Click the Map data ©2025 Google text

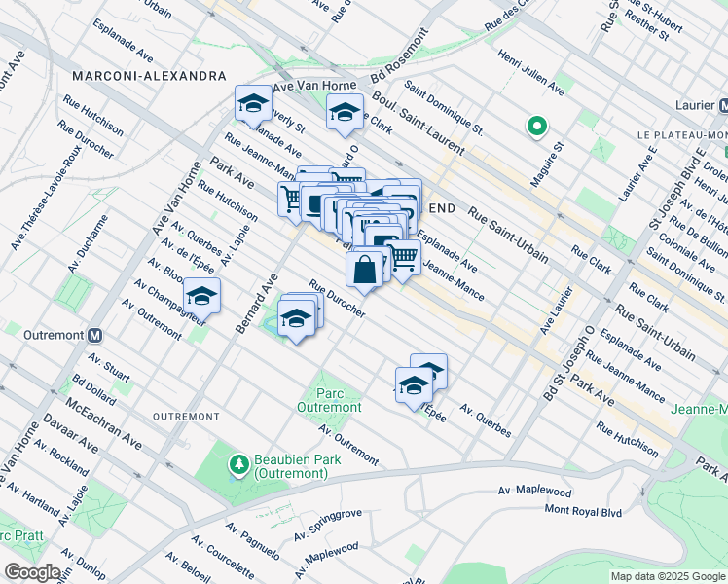(x=668, y=576)
